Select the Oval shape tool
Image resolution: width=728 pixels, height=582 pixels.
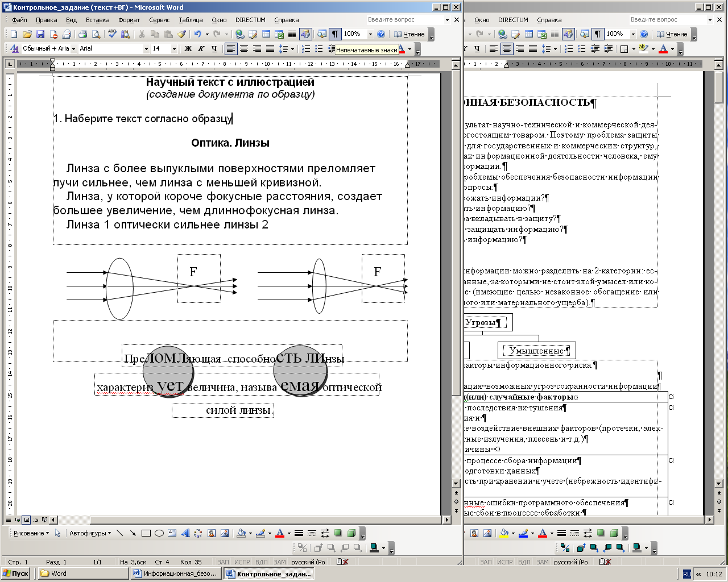[x=159, y=533]
